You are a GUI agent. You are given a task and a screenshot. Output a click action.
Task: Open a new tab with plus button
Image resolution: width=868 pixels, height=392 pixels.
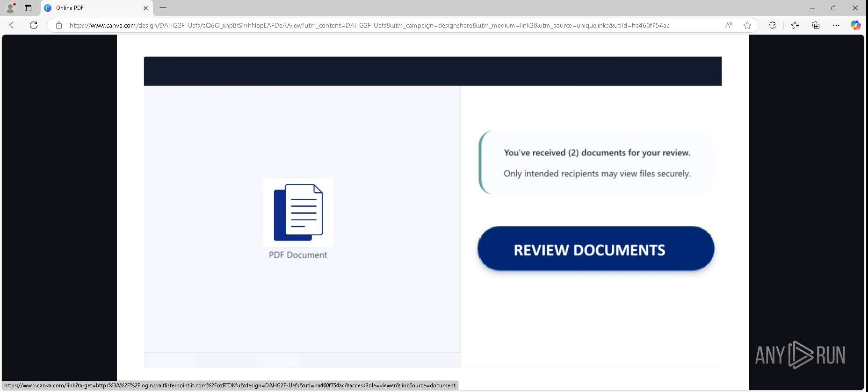pos(163,8)
